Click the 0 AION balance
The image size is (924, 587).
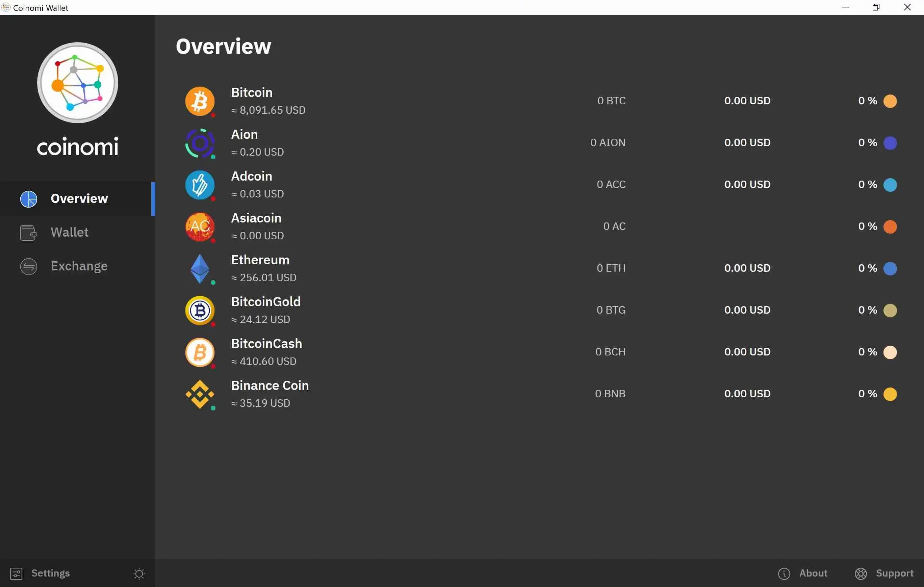click(x=608, y=142)
